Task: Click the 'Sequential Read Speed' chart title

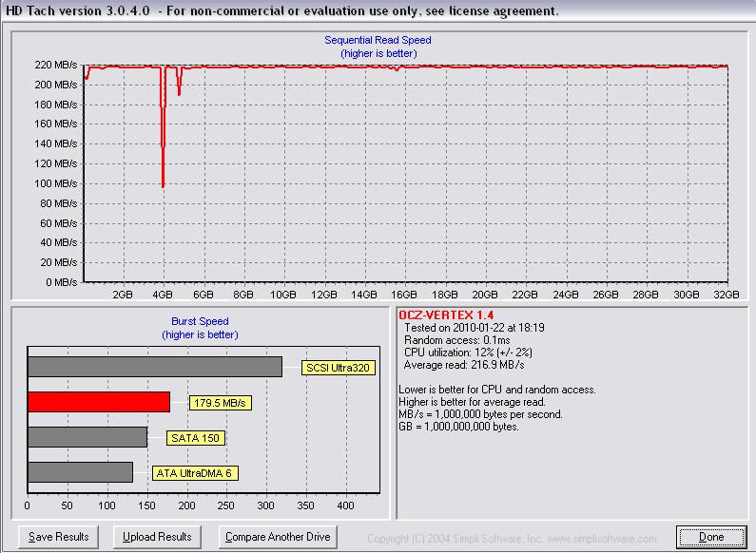Action: 378,41
